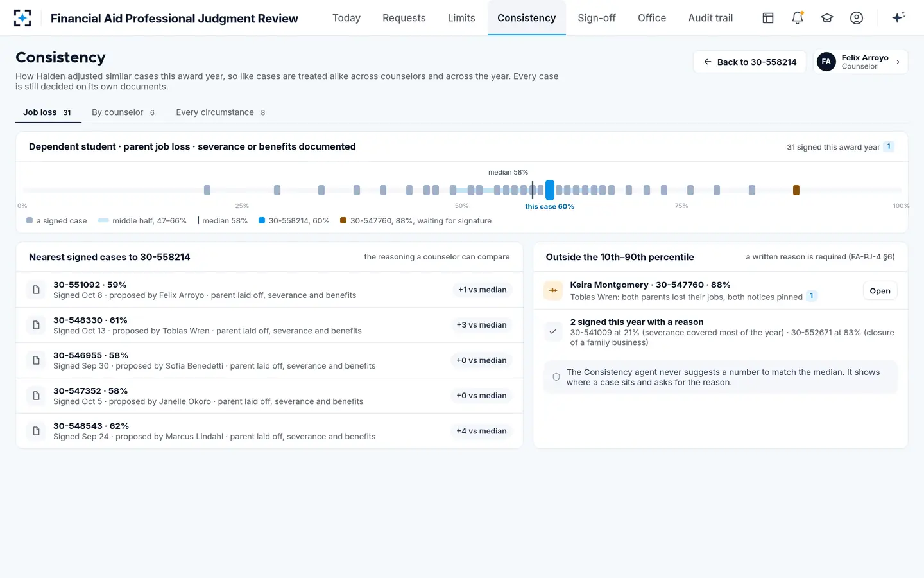Click the waveform icon beside Keira Montgomery
The height and width of the screenshot is (578, 924).
(553, 290)
